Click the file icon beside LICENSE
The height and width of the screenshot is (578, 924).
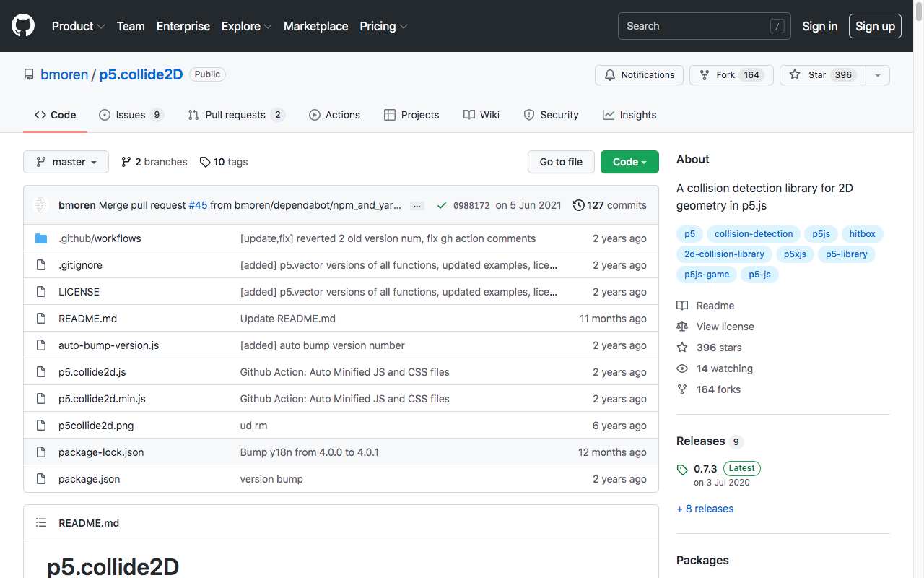pyautogui.click(x=41, y=292)
